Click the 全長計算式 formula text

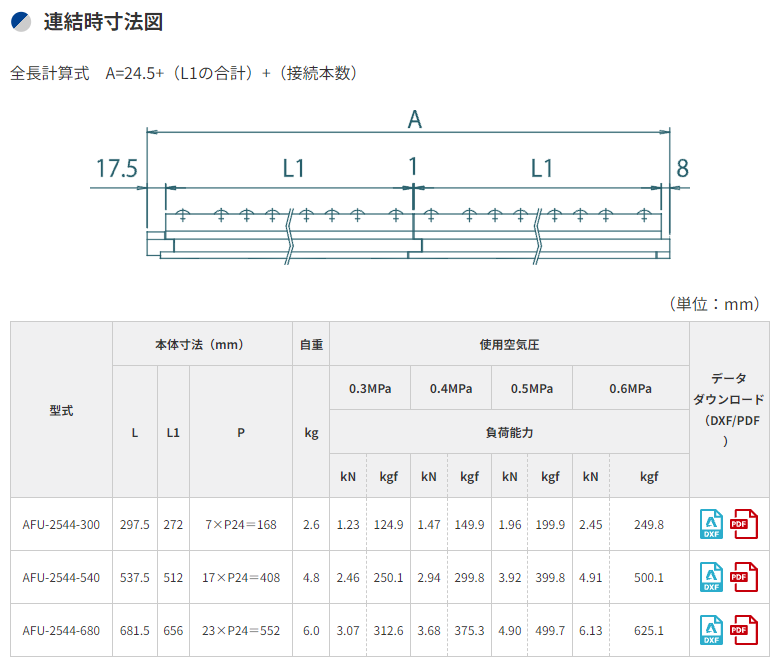(x=183, y=73)
